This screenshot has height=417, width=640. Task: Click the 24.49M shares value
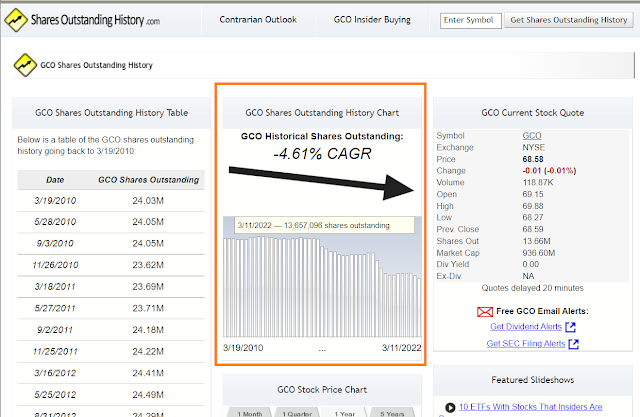(148, 395)
